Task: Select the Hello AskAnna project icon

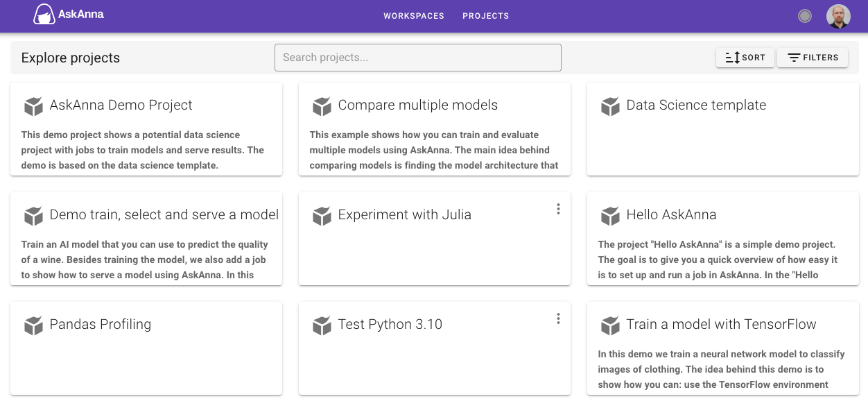Action: pos(609,216)
